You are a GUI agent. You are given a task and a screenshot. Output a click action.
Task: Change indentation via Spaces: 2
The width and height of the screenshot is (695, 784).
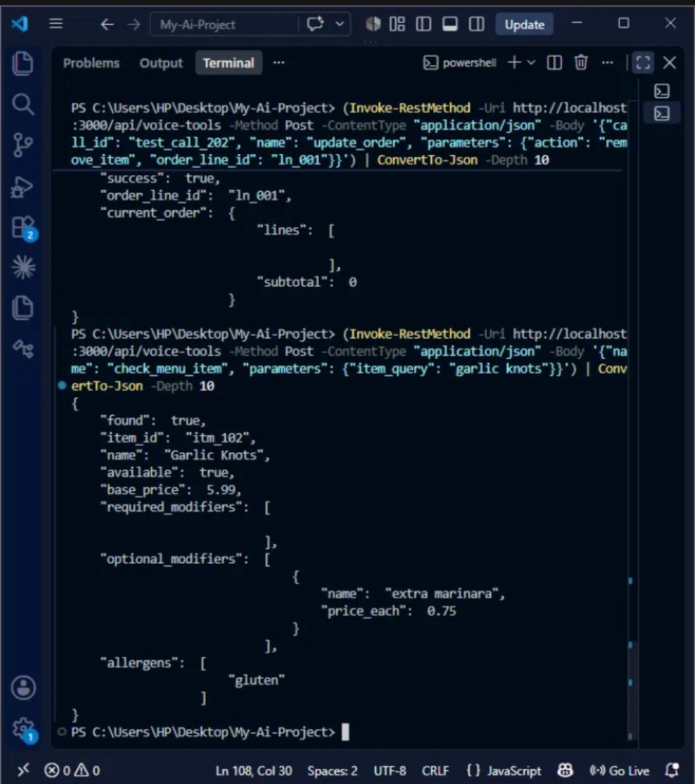coord(332,770)
